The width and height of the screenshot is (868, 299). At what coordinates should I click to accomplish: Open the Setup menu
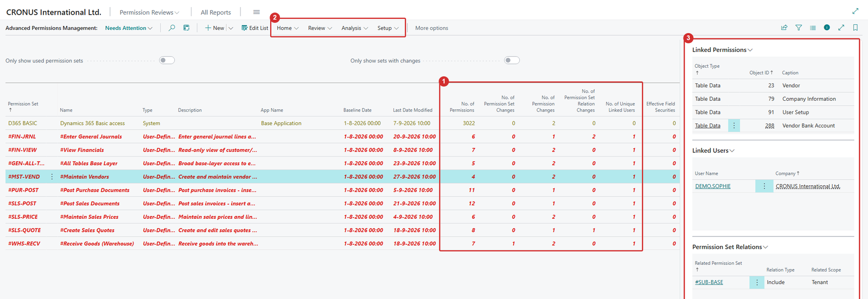388,28
